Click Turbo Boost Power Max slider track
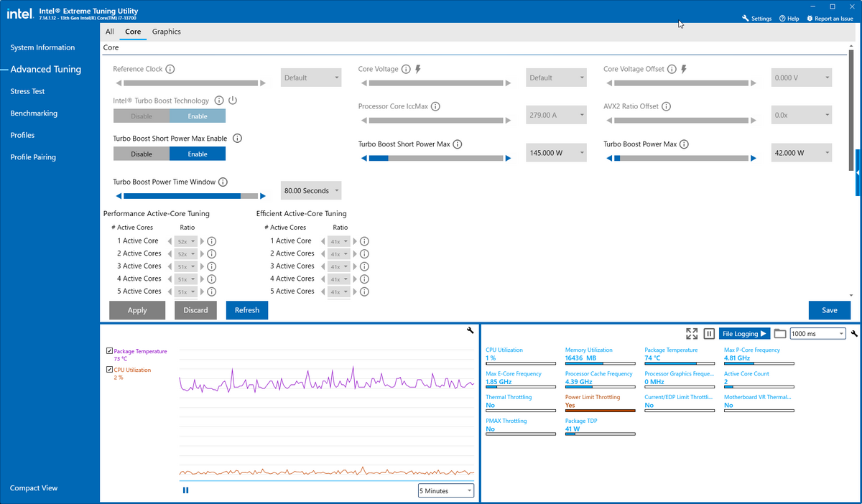Screen dimensions: 862x504 (681, 158)
